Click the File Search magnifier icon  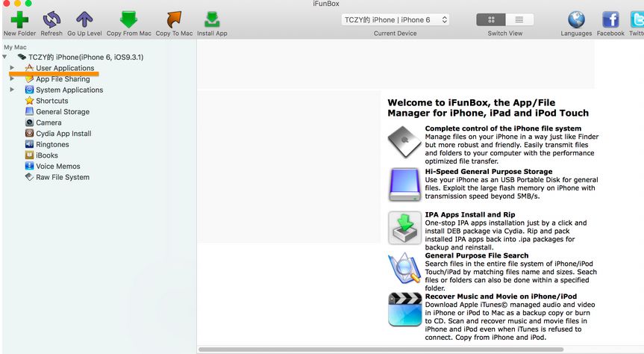pos(404,268)
